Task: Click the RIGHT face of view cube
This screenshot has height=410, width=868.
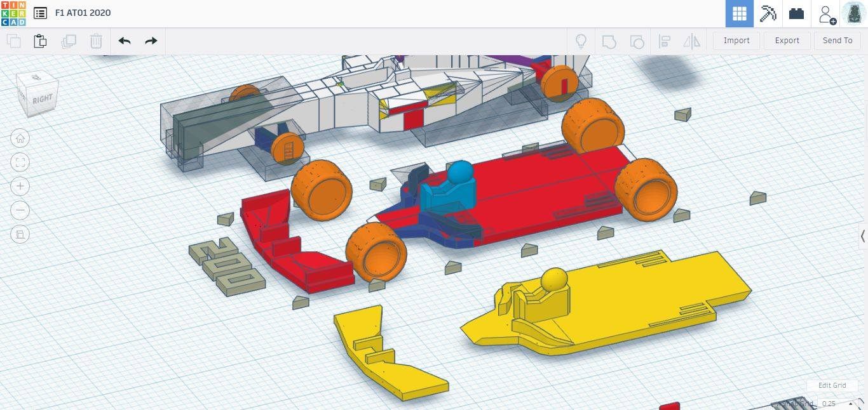Action: pyautogui.click(x=43, y=99)
